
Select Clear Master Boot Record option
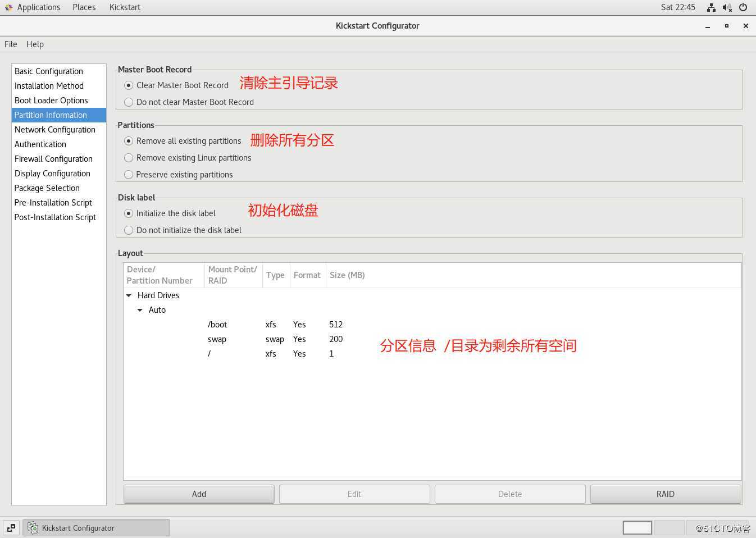pyautogui.click(x=129, y=85)
